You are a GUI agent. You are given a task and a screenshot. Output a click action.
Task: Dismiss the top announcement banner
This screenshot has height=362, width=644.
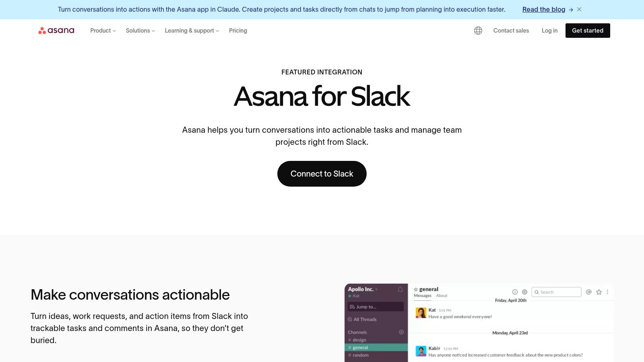coord(579,9)
